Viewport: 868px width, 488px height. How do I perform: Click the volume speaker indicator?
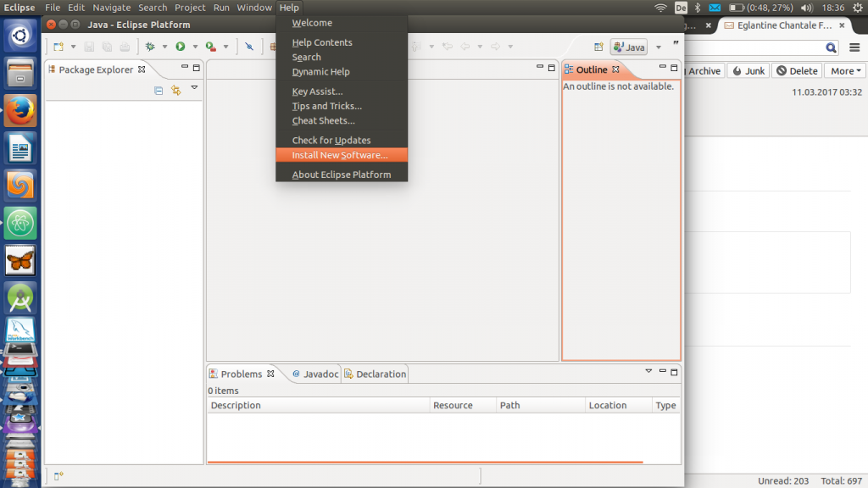coord(807,8)
